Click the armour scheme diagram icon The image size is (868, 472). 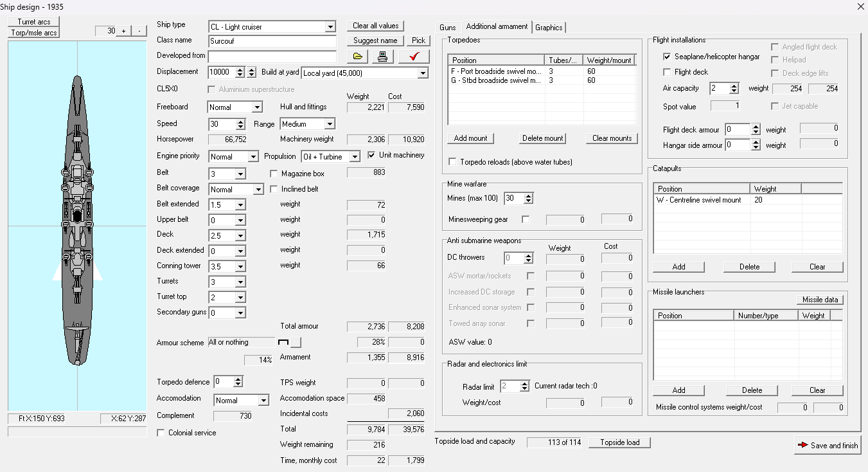283,342
